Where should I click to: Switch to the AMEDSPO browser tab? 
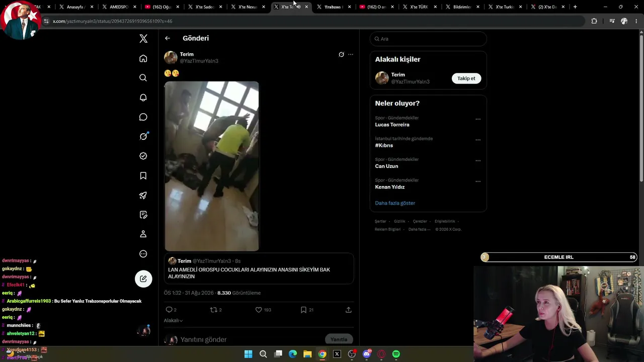(119, 7)
